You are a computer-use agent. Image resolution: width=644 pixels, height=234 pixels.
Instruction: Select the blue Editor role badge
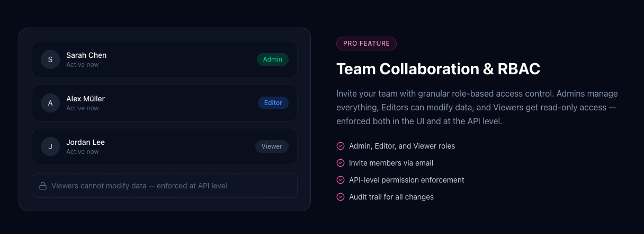(273, 103)
